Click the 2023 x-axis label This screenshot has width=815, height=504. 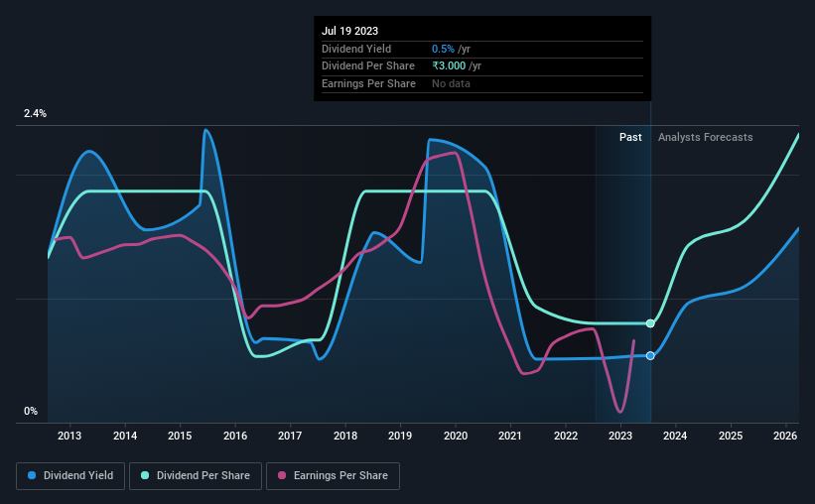tap(620, 436)
